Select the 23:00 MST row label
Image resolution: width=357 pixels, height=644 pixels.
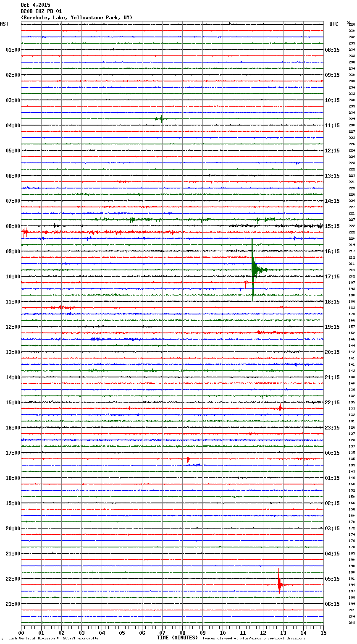pyautogui.click(x=13, y=604)
